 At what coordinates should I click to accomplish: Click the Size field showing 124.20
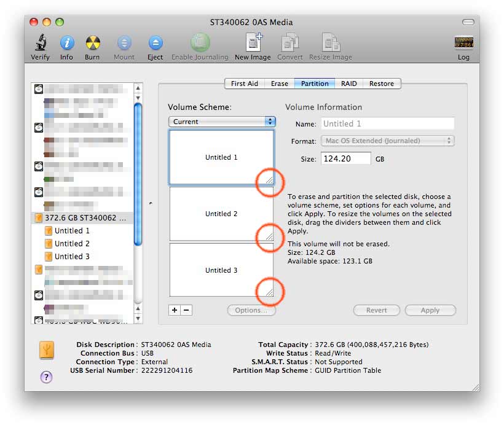click(346, 158)
